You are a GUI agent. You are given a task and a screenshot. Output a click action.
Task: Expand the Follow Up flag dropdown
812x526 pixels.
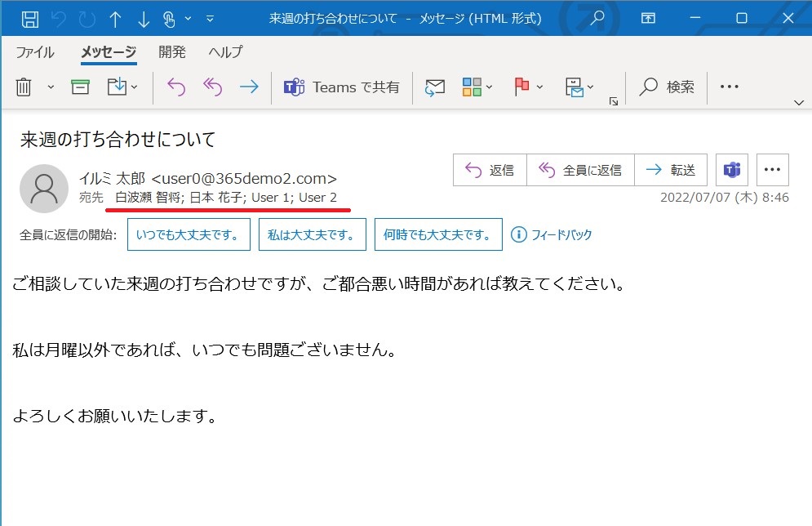(539, 87)
